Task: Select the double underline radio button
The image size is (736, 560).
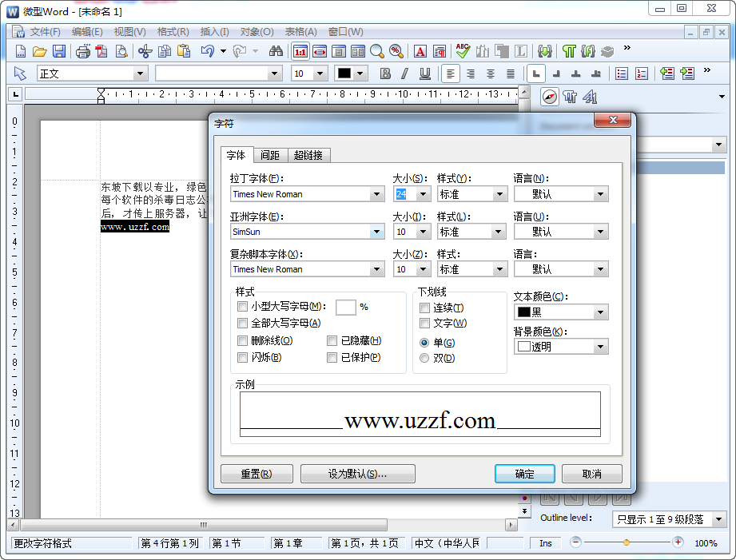Action: coord(424,358)
